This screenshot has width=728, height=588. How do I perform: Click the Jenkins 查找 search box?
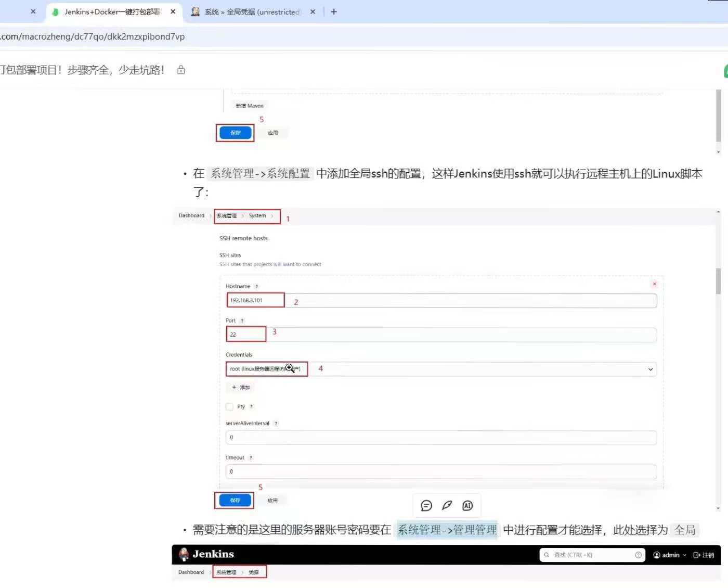592,555
